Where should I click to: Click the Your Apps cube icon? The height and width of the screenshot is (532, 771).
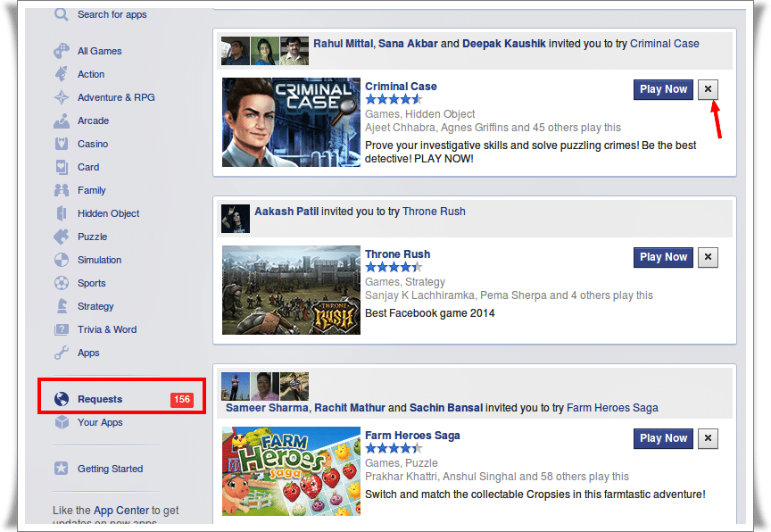[x=62, y=422]
